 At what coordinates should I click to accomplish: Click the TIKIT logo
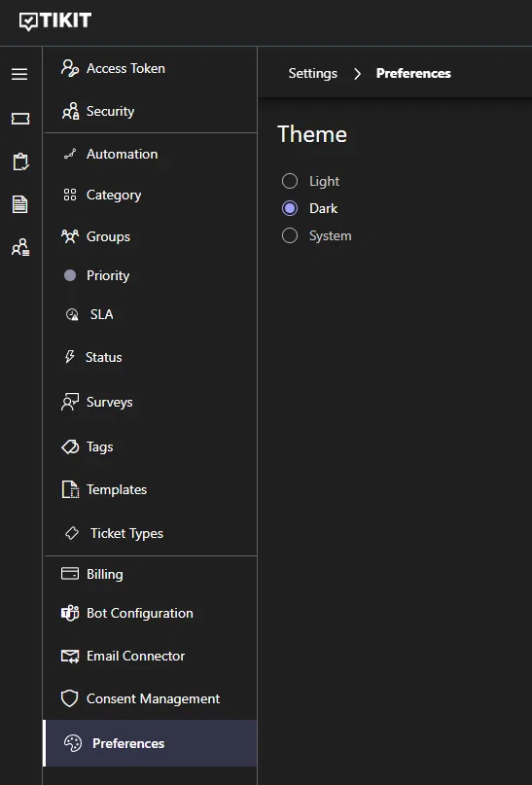pos(55,21)
